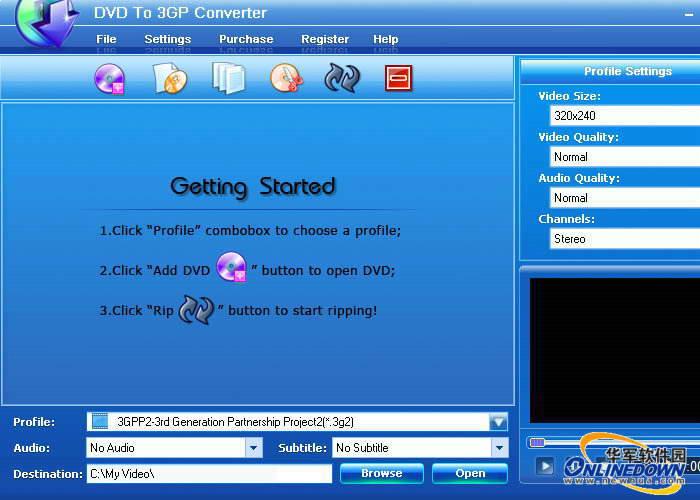Open the Audio dropdown showing No Audio
Viewport: 700px width, 500px height.
pyautogui.click(x=174, y=448)
